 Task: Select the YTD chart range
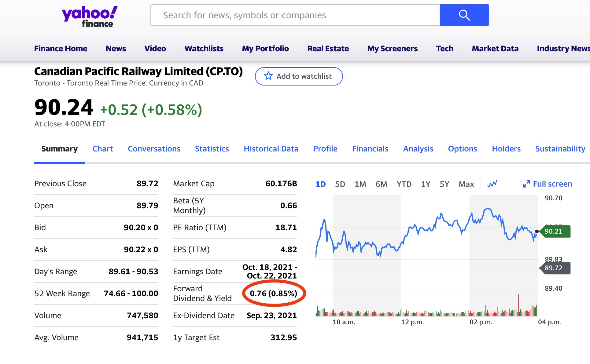(x=404, y=184)
